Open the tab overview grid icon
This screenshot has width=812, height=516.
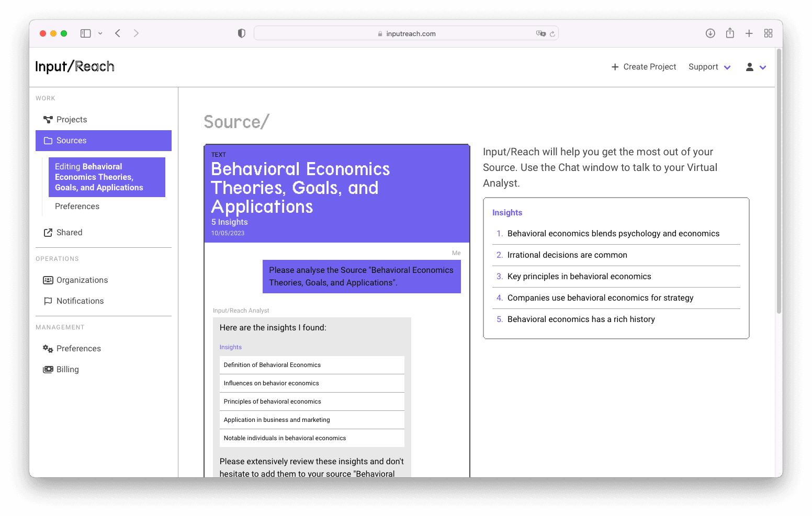click(x=768, y=33)
